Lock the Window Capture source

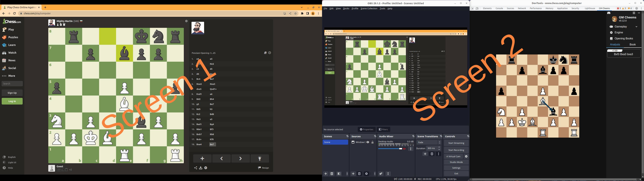pos(372,142)
